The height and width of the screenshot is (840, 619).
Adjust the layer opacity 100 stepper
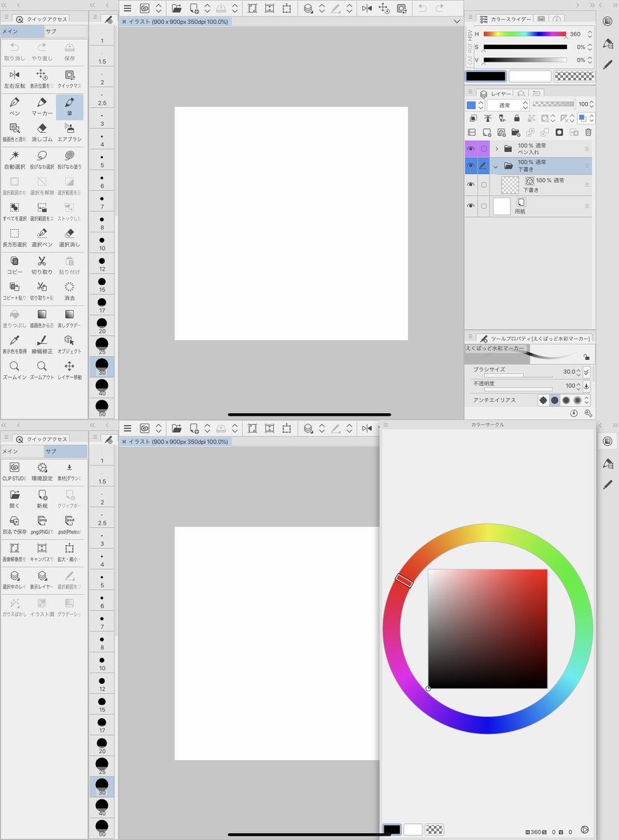point(592,104)
